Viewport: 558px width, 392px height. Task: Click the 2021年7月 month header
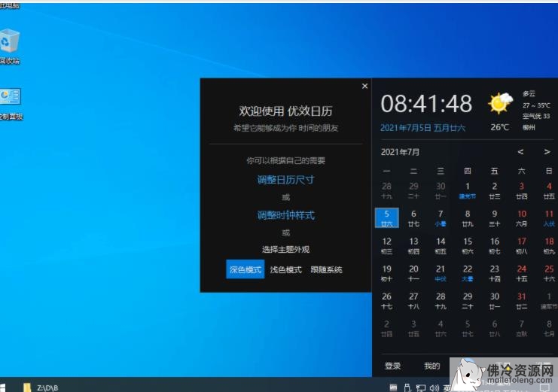tap(401, 152)
